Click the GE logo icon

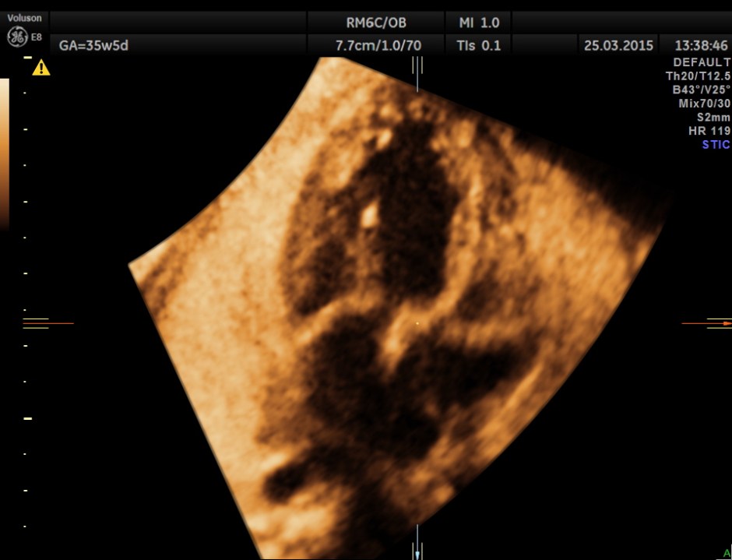point(17,37)
